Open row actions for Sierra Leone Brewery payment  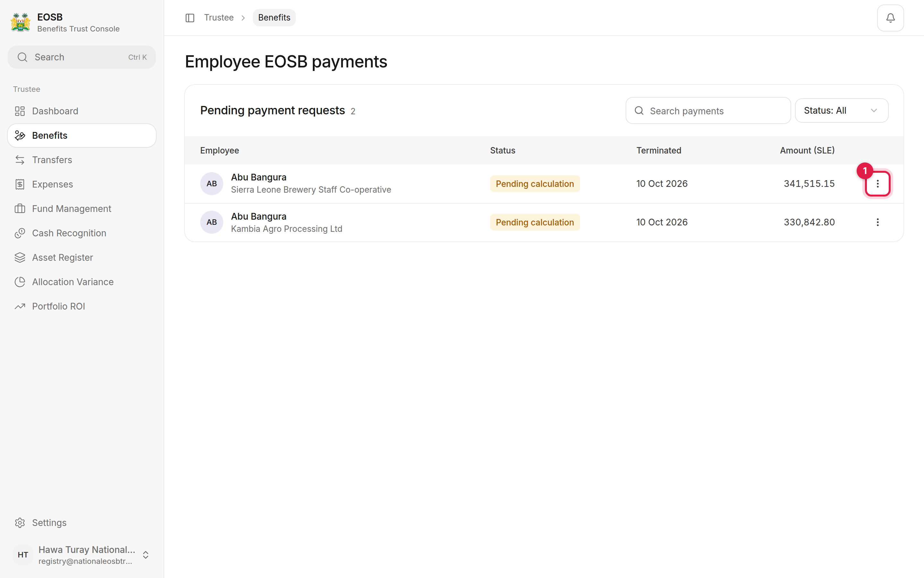point(877,184)
